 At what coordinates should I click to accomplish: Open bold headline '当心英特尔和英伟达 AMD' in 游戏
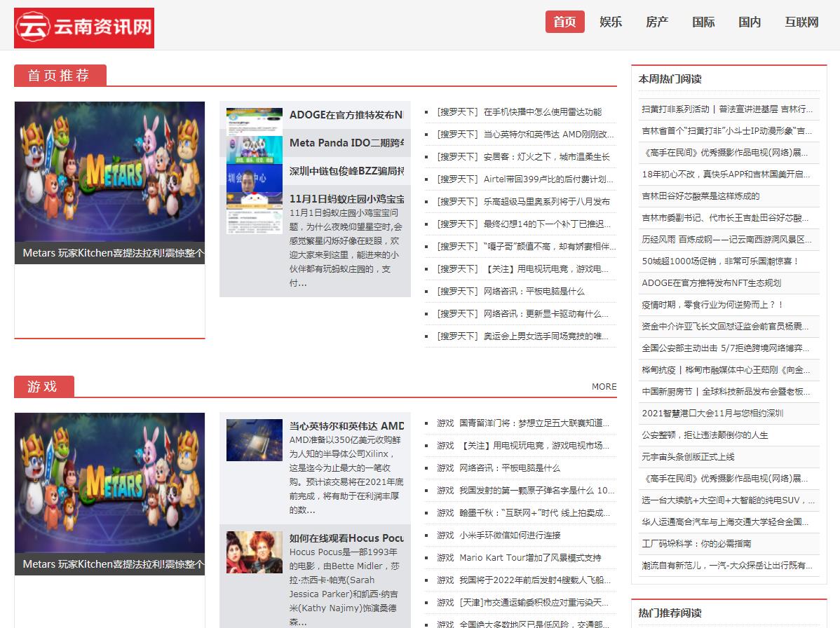346,426
